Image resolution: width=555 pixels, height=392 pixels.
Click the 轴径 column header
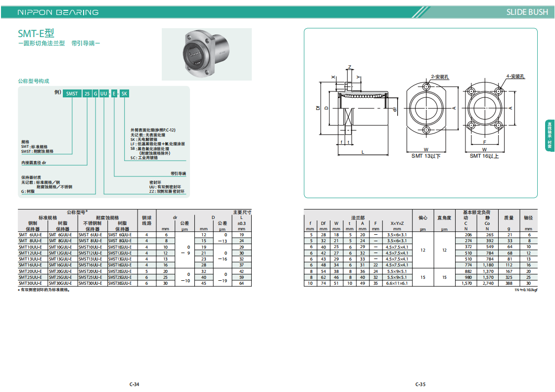click(528, 218)
